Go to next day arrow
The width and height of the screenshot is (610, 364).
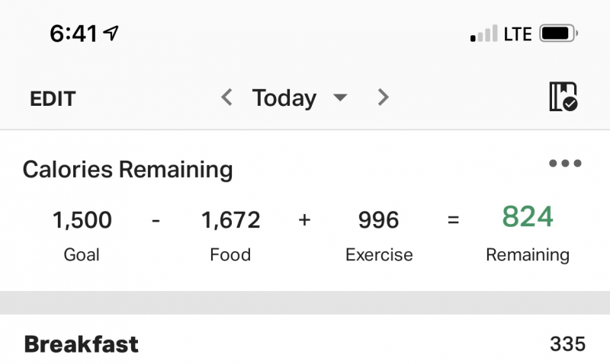(384, 97)
